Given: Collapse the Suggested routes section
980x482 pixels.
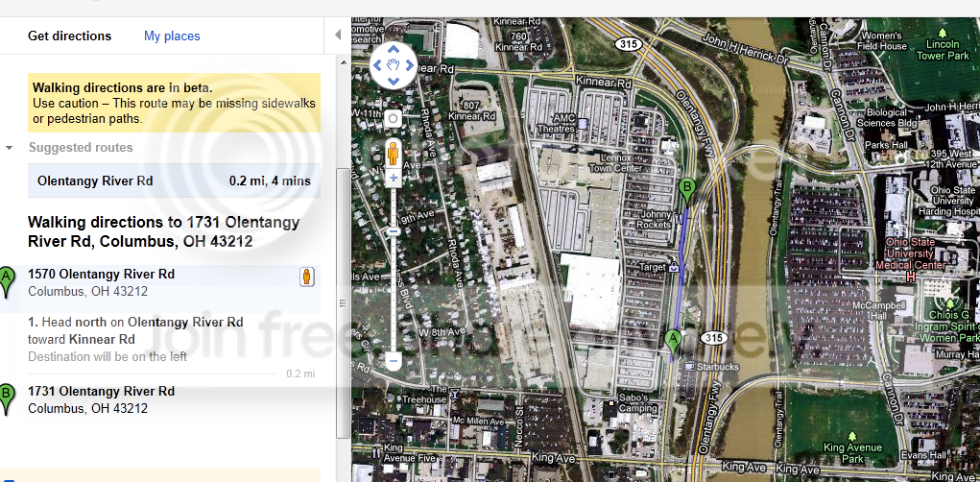Looking at the screenshot, I should point(9,148).
